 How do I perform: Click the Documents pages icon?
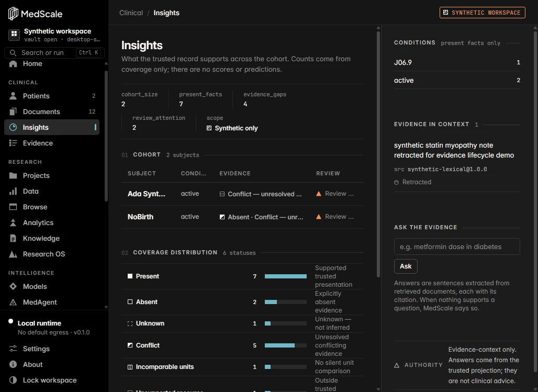point(13,111)
